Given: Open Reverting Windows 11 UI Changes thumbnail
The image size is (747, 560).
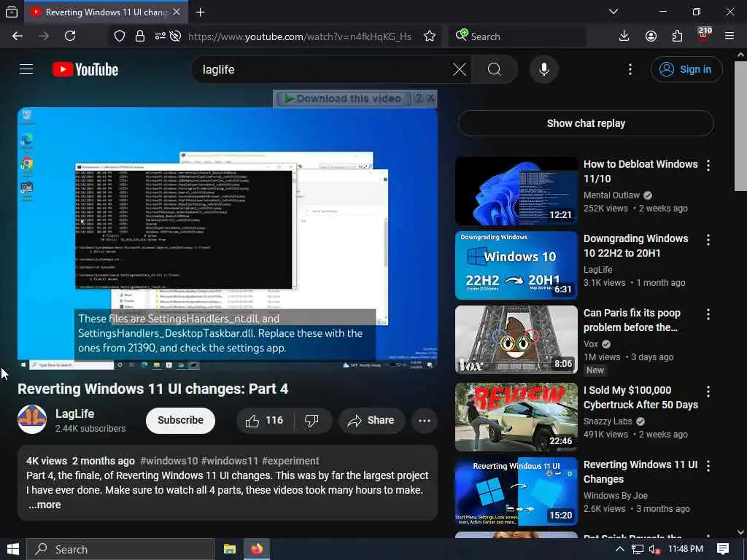Looking at the screenshot, I should coord(516,491).
